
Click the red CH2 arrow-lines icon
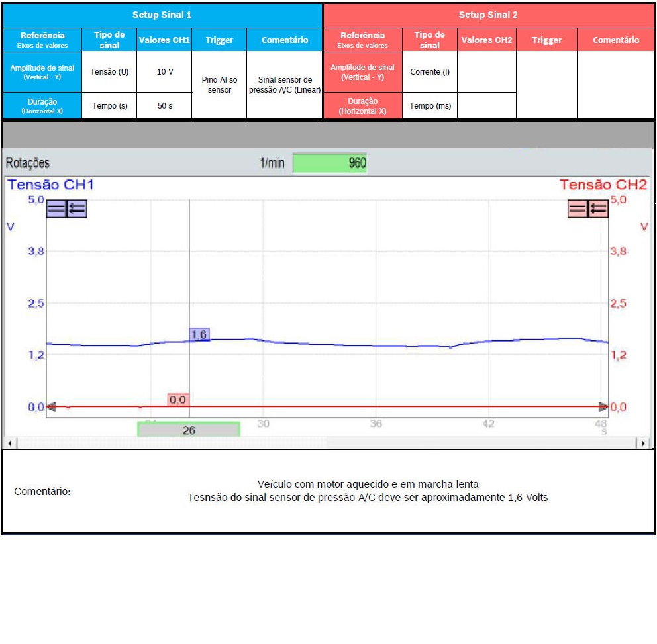(599, 209)
